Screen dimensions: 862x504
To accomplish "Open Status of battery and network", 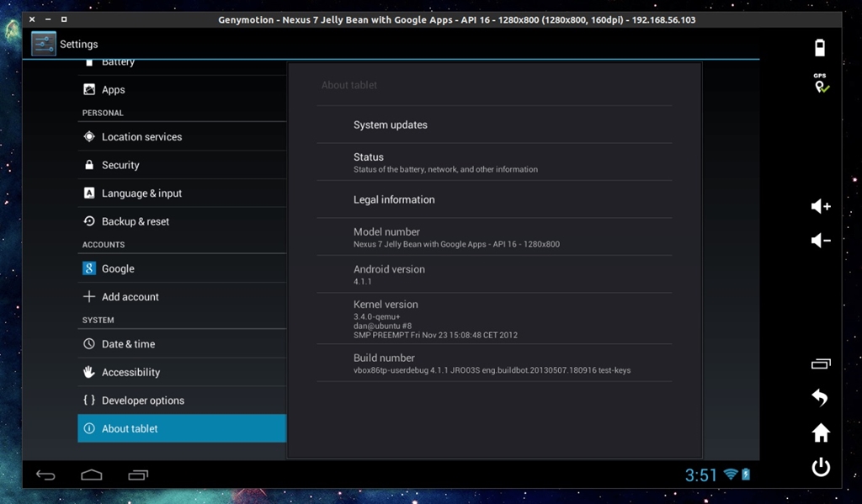I will 494,162.
